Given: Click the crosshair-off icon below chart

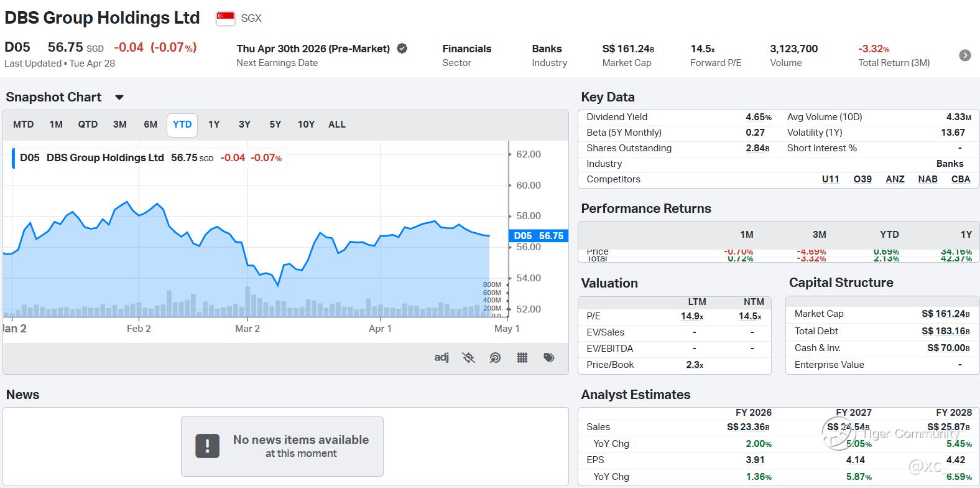Looking at the screenshot, I should coord(468,357).
